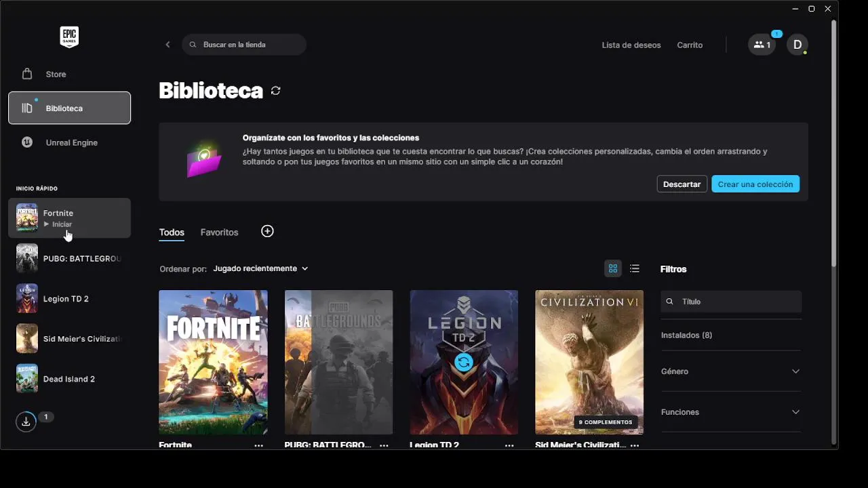This screenshot has width=868, height=488.
Task: Toggle the Instalados (8) filter
Action: (x=686, y=335)
